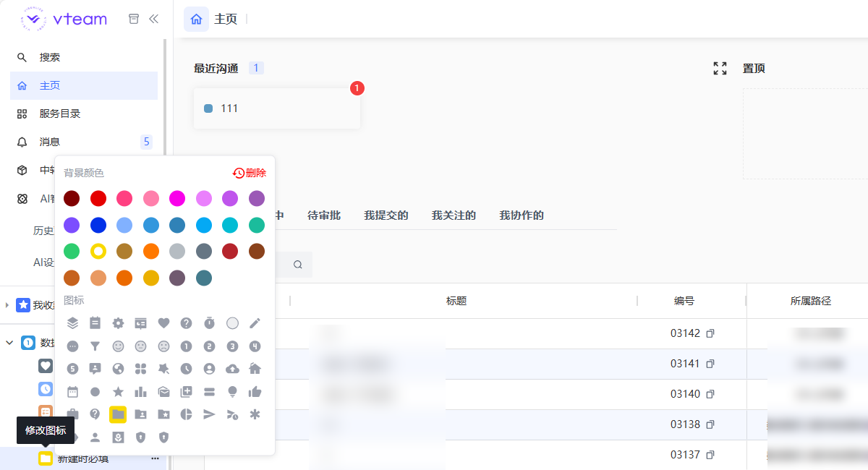Pick the four-leaf clover icon
868x470 pixels.
pyautogui.click(x=140, y=369)
